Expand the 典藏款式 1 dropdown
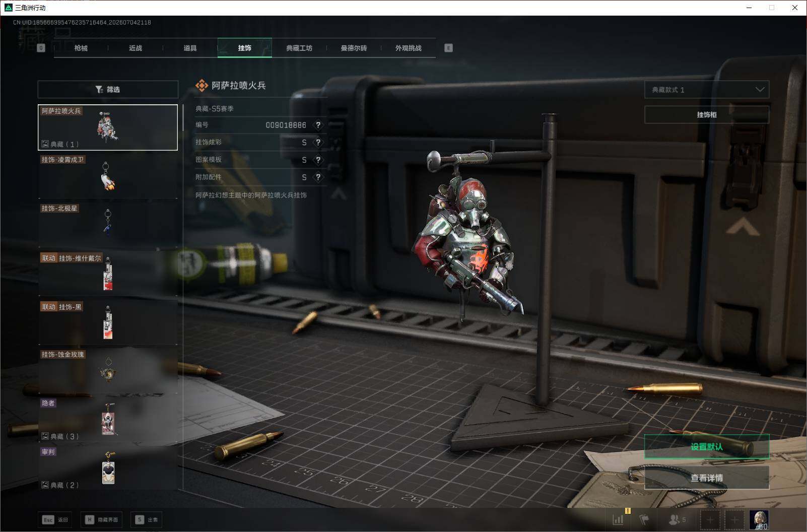 (x=707, y=90)
